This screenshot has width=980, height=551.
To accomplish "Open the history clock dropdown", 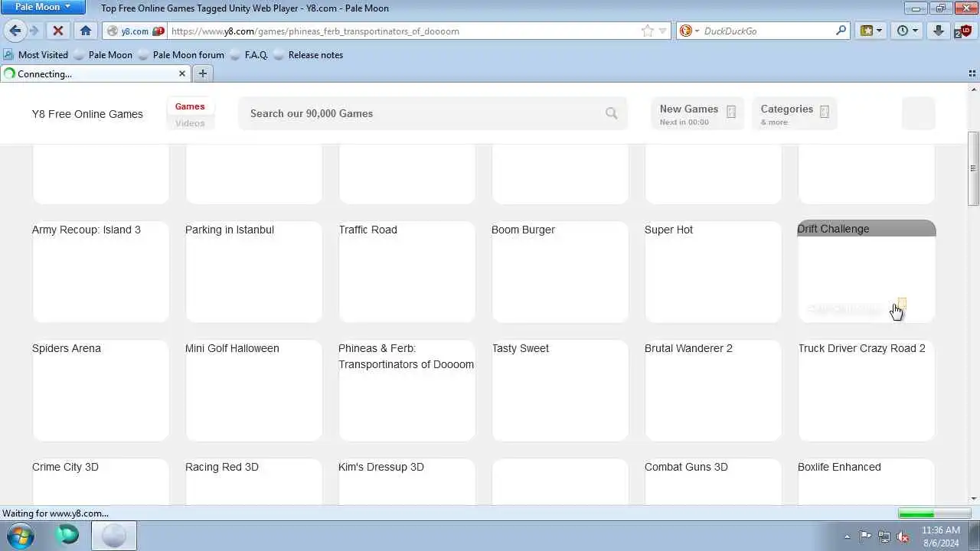I will [907, 31].
